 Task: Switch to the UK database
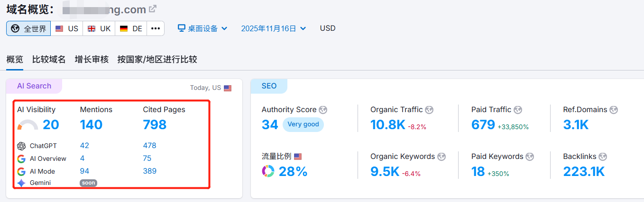click(99, 28)
